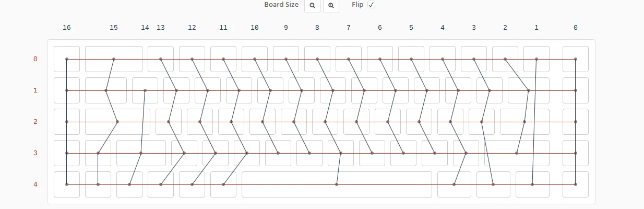
Task: Select column label 9
Action: [286, 28]
